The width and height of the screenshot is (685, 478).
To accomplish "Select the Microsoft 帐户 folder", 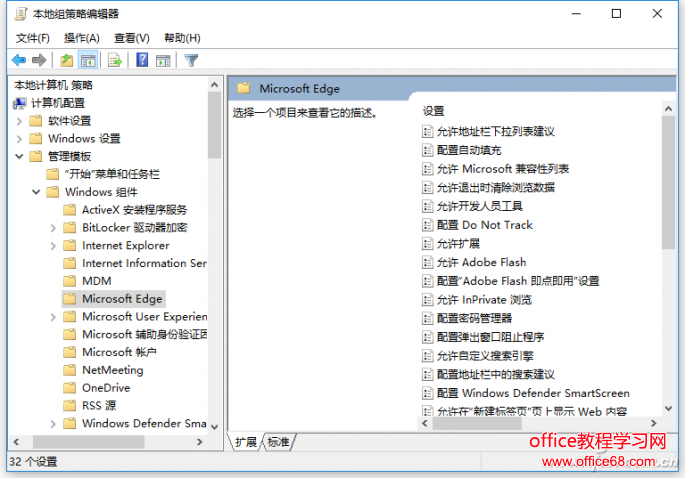I will pyautogui.click(x=110, y=352).
